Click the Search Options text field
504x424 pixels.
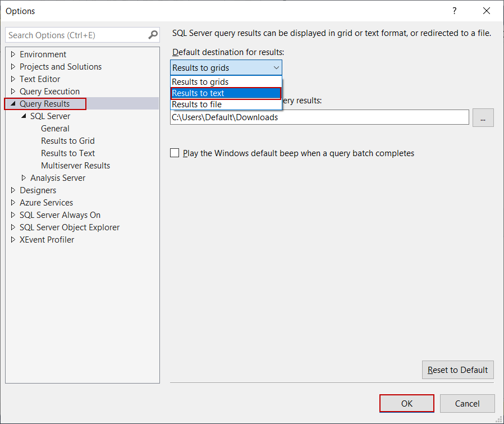[76, 35]
